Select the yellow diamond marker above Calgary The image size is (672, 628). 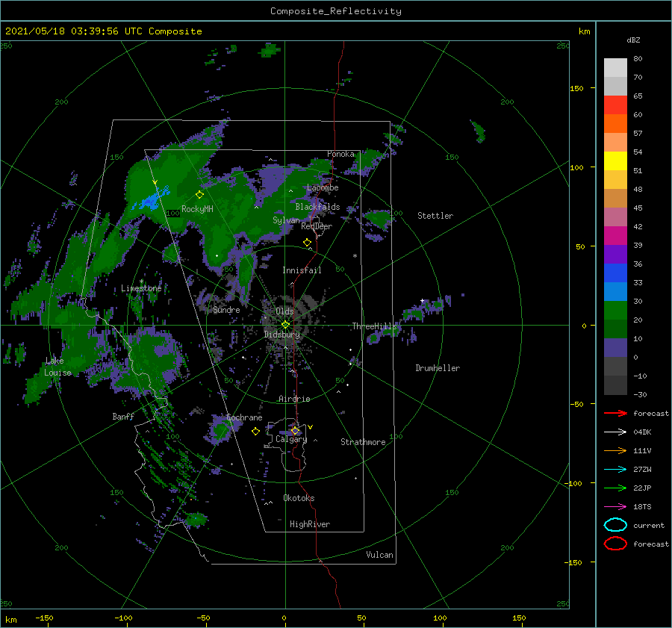(x=295, y=430)
